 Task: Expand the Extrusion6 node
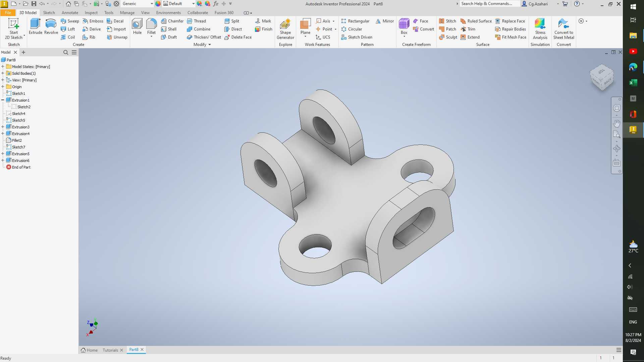pyautogui.click(x=3, y=161)
